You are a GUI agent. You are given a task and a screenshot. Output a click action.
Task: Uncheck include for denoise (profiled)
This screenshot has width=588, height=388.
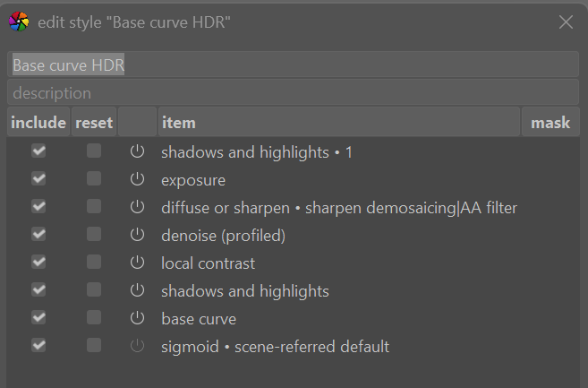point(38,235)
